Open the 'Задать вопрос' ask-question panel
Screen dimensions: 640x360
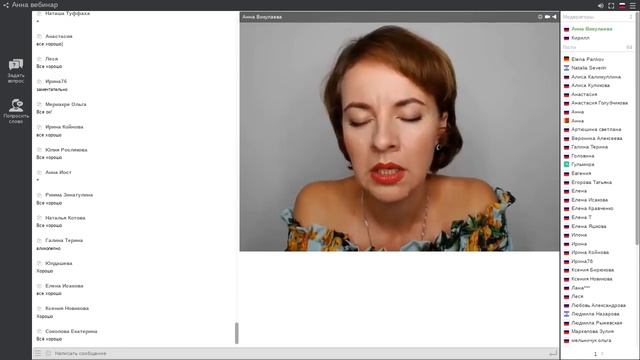[16, 71]
